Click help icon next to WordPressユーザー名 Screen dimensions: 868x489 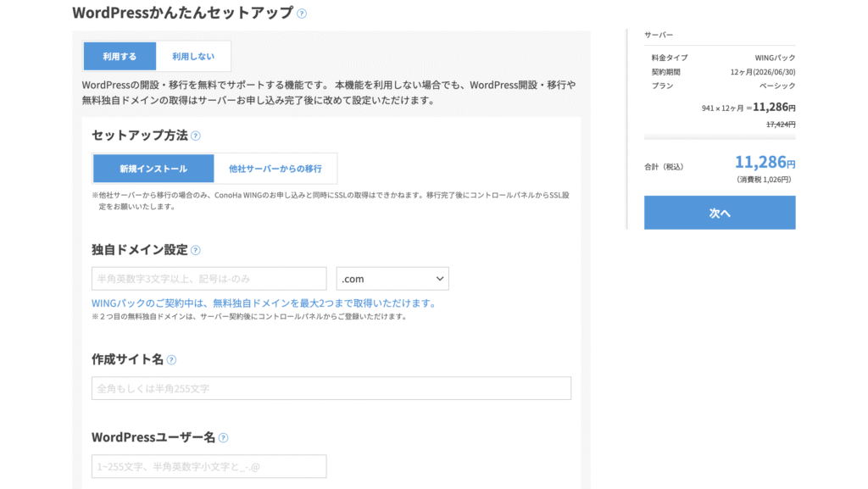point(223,438)
